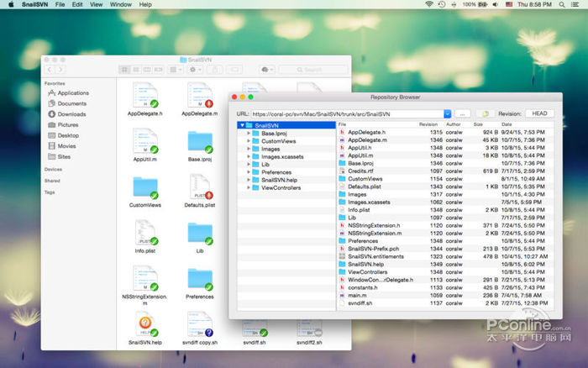Expand the ViewControllers folder in tree

coord(249,187)
